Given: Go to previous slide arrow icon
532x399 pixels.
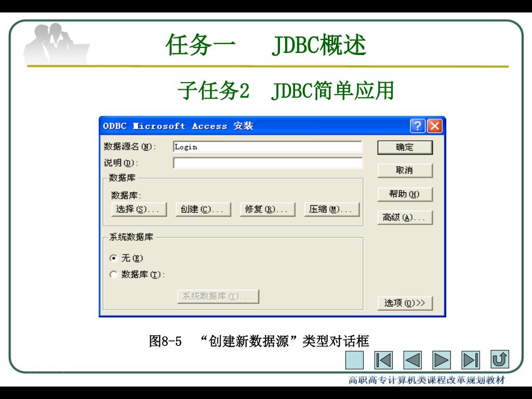Looking at the screenshot, I should click(x=413, y=360).
